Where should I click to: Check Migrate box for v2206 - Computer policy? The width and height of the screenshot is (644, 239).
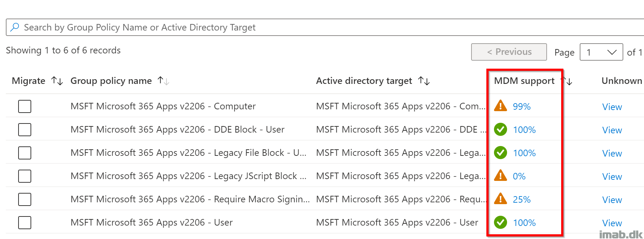pyautogui.click(x=25, y=106)
